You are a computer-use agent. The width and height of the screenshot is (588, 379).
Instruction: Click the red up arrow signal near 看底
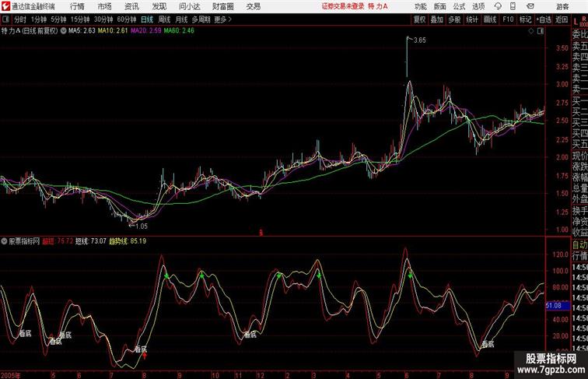click(145, 356)
